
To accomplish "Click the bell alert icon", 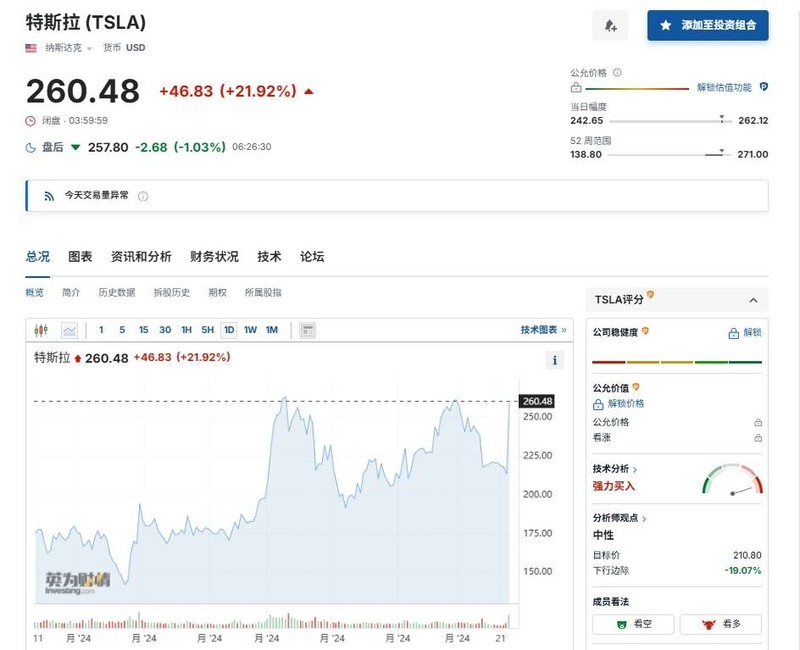I will pos(610,26).
